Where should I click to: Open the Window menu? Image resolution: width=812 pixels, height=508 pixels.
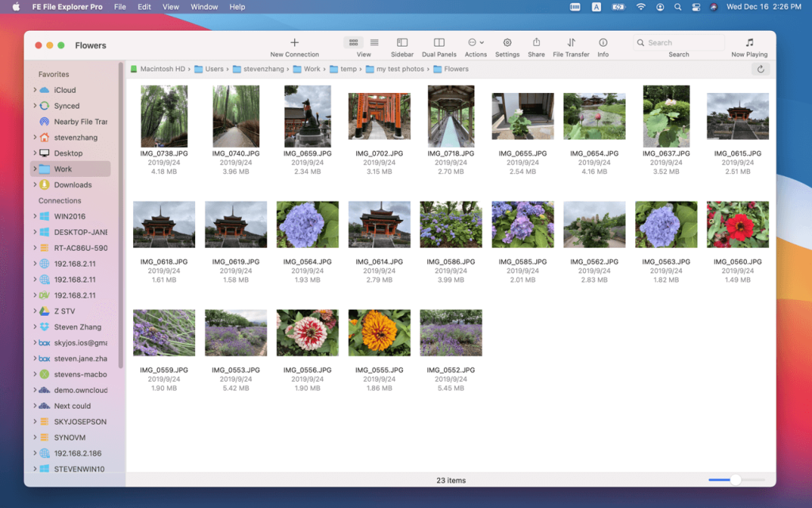[204, 6]
